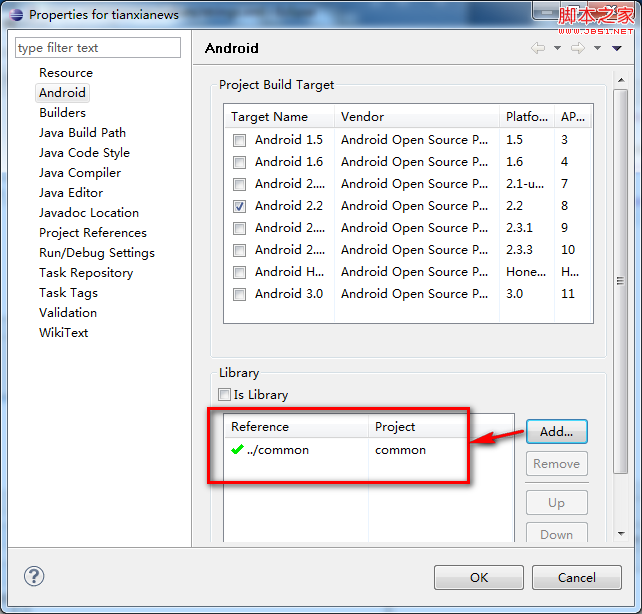Viewport: 642px width, 614px height.
Task: Click the Android 3.0 target name
Action: pos(289,294)
